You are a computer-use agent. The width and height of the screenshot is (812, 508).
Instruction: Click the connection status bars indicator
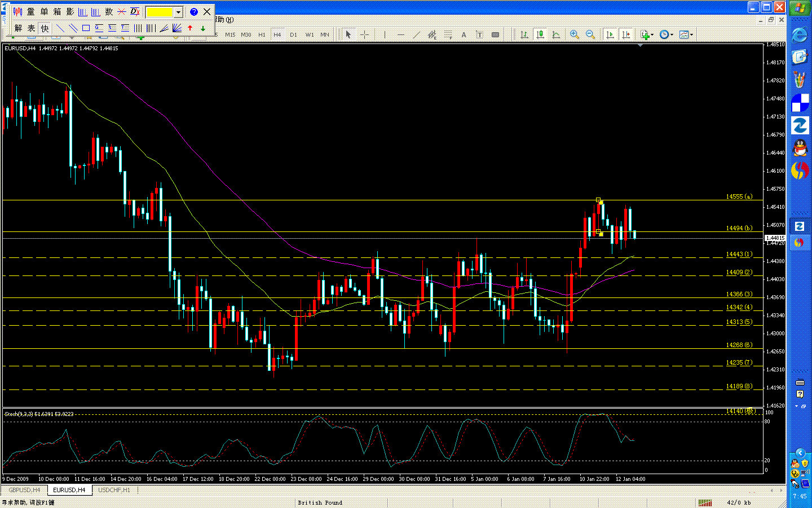(705, 502)
